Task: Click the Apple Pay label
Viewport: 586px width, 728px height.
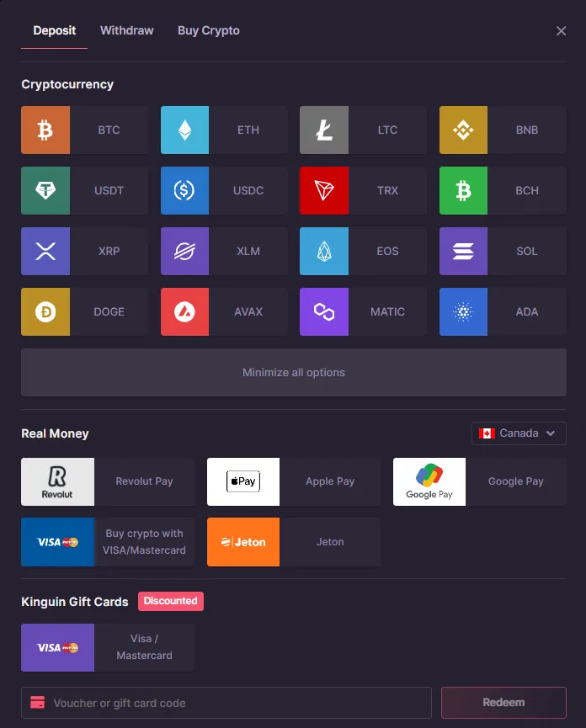Action: tap(330, 481)
